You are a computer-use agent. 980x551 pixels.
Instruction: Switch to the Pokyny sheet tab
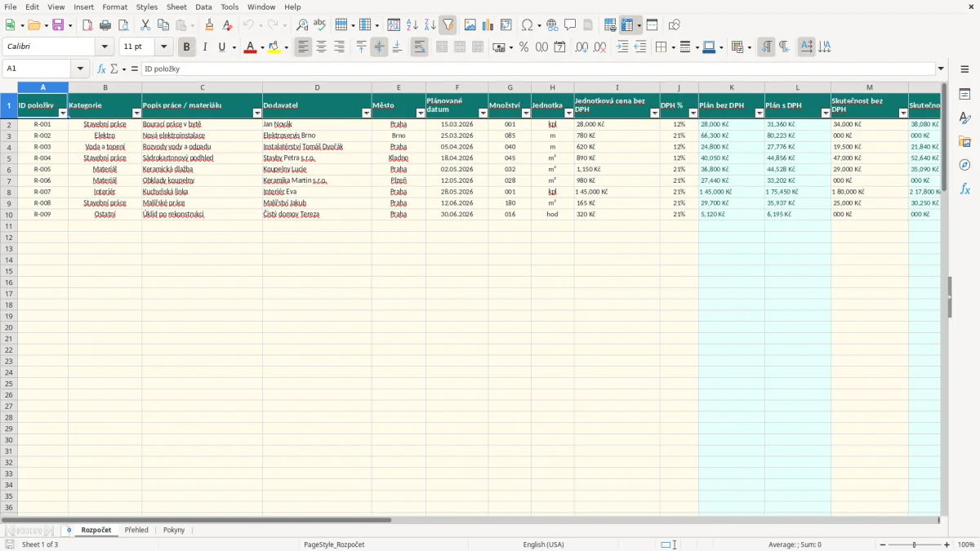click(174, 530)
